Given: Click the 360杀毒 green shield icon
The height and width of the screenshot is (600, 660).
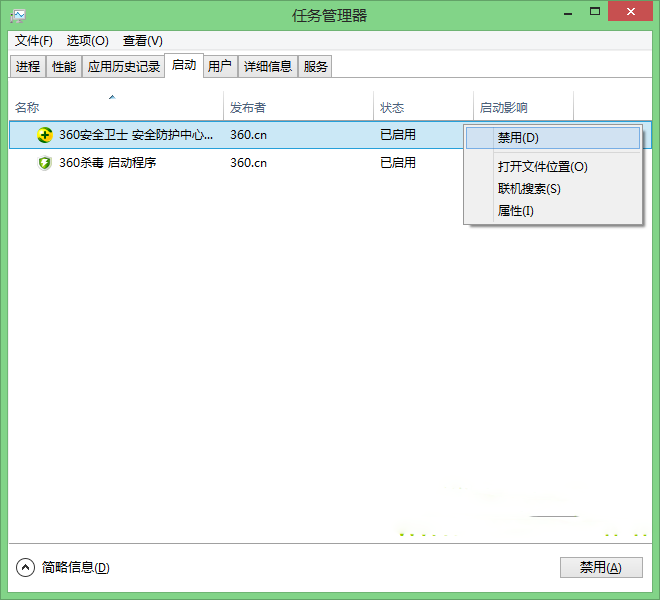Looking at the screenshot, I should pos(45,163).
